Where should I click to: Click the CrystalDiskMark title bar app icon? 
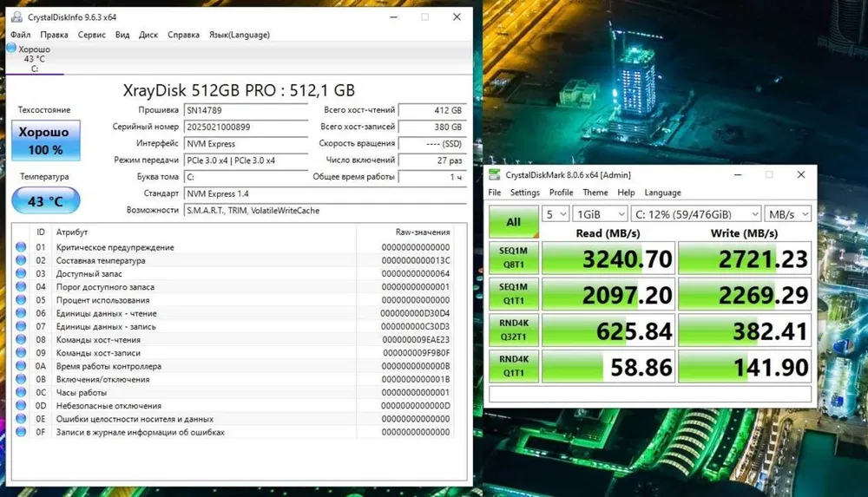pos(495,175)
